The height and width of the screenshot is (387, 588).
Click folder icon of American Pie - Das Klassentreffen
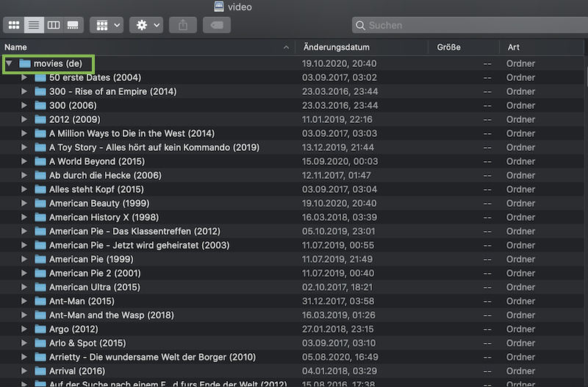(x=40, y=231)
